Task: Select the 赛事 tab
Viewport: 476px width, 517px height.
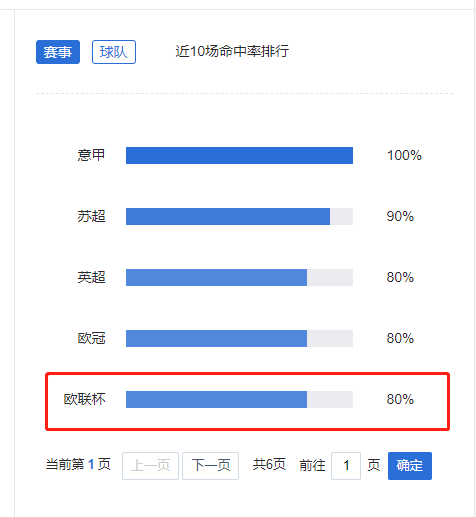Action: 58,52
